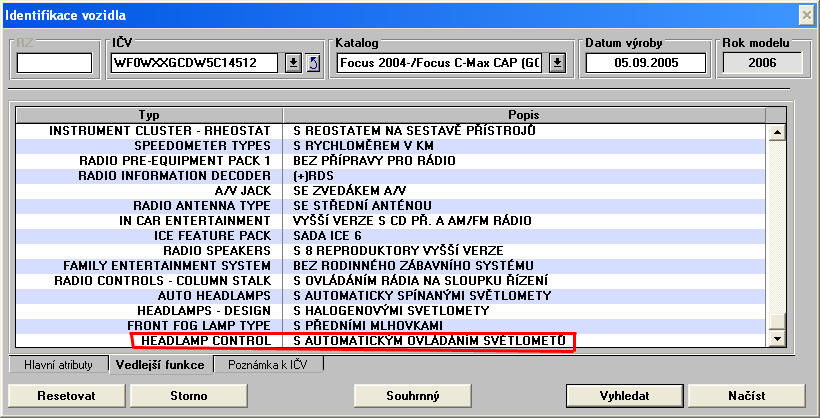Viewport: 820px width, 418px height.
Task: Click the scrollbar up arrow in the table
Action: 774,132
